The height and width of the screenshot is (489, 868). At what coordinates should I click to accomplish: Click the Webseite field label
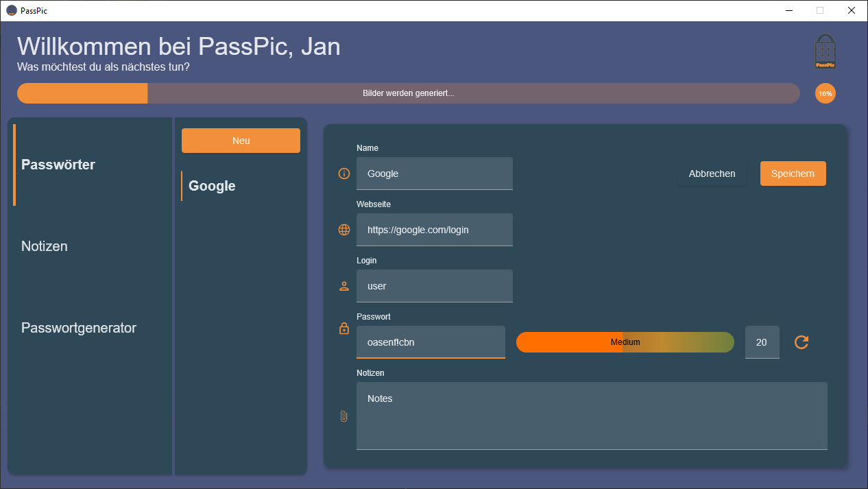tap(374, 204)
